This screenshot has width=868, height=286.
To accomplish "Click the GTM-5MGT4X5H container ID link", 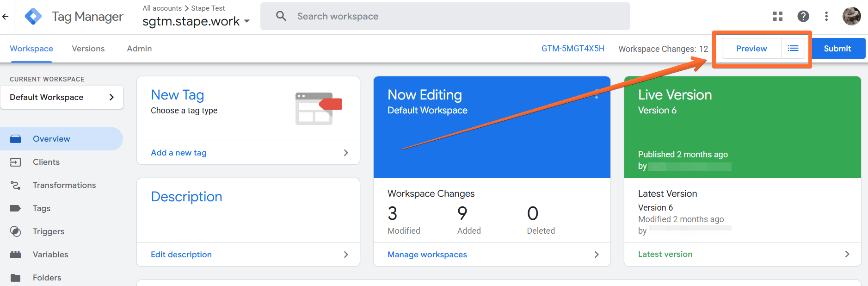I will coord(573,49).
